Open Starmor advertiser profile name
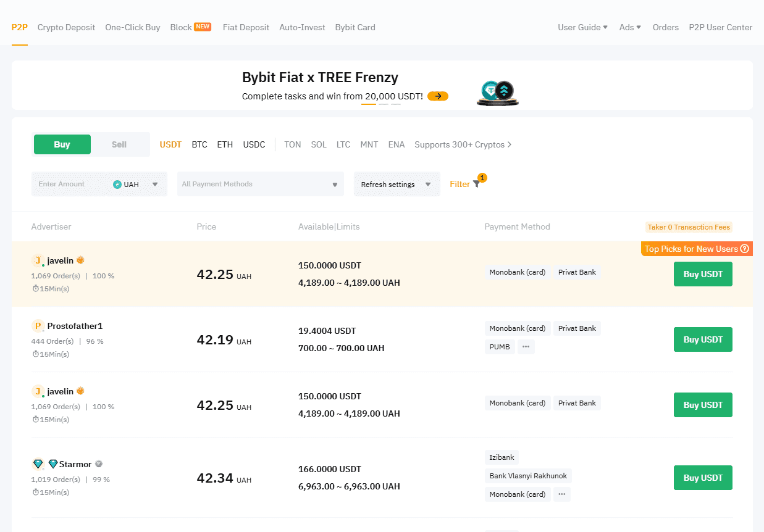Image resolution: width=764 pixels, height=532 pixels. (x=75, y=464)
